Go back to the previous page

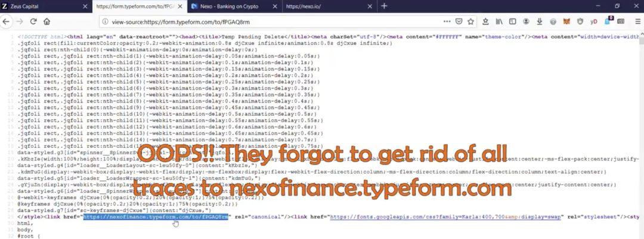6,21
